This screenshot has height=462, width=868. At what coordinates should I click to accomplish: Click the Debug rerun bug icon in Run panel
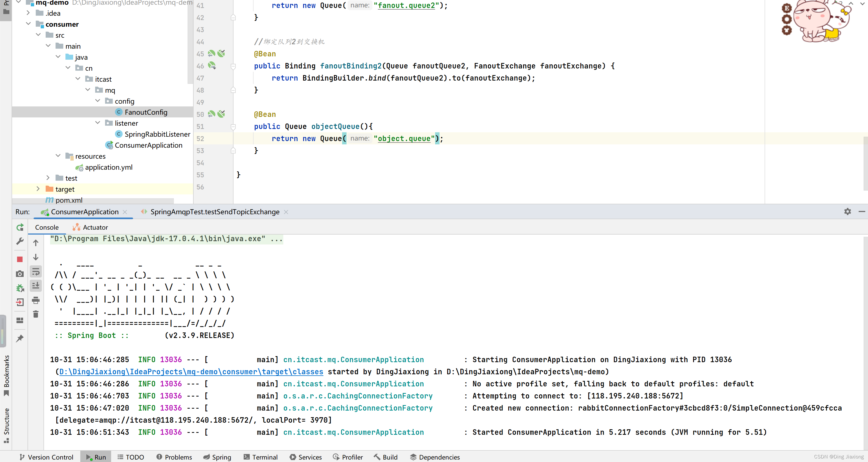tap(20, 288)
